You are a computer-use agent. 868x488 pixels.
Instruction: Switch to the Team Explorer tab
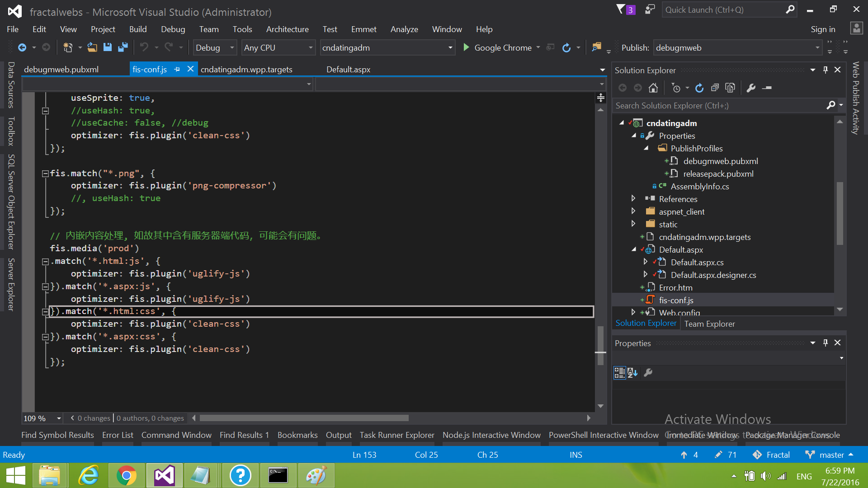pos(709,323)
